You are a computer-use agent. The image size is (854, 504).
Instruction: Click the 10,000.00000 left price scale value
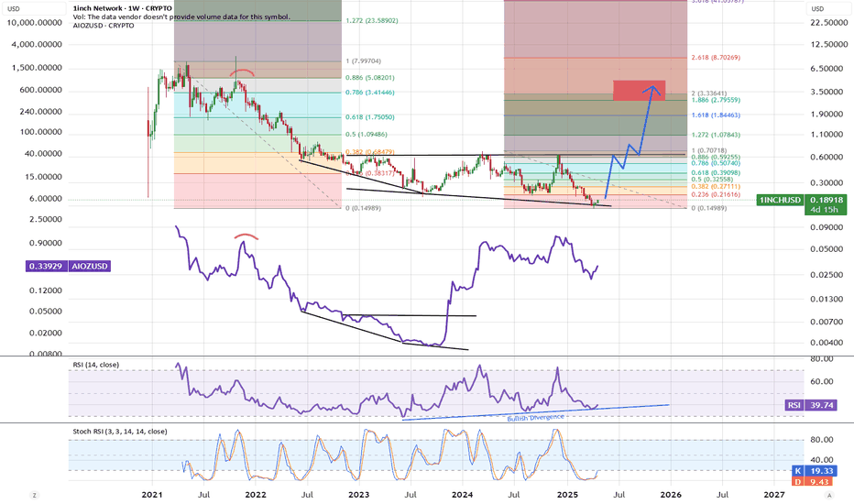pos(34,23)
